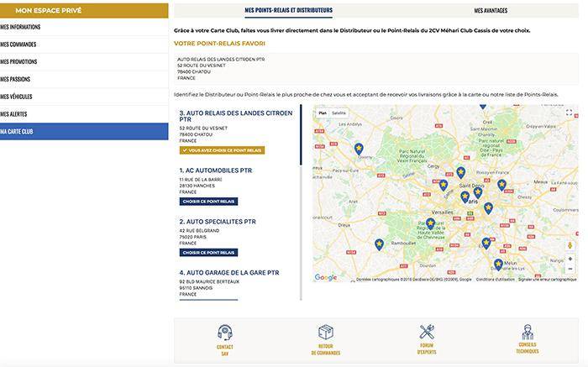
Task: Toggle fullscreen view of the map
Action: click(x=569, y=113)
